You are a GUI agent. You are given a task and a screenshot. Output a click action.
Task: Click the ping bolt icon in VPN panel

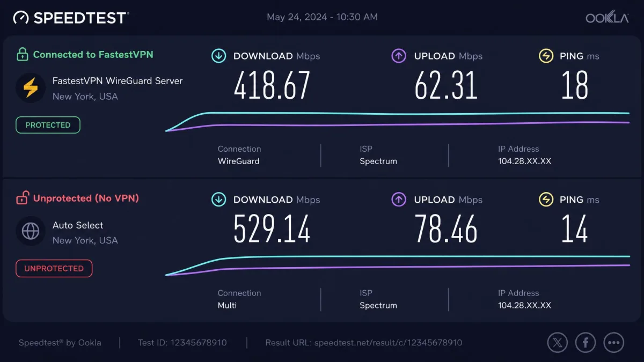point(546,56)
